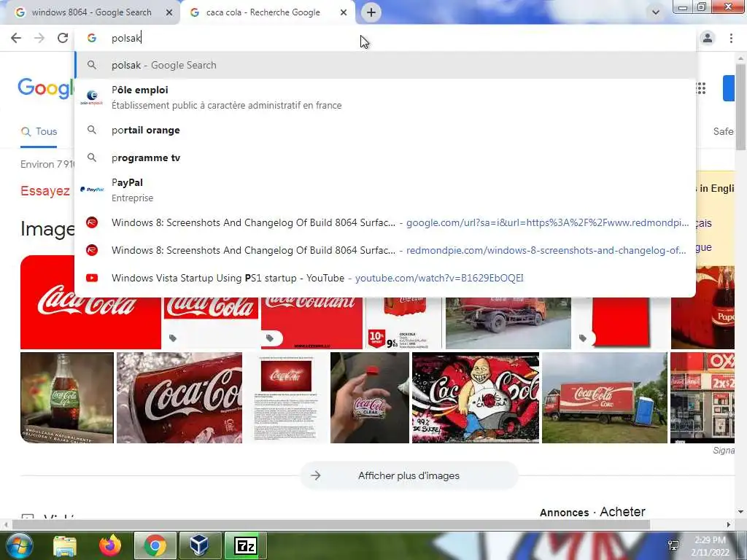
Task: Click the horizontal scrollbar right arrow
Action: 729,525
